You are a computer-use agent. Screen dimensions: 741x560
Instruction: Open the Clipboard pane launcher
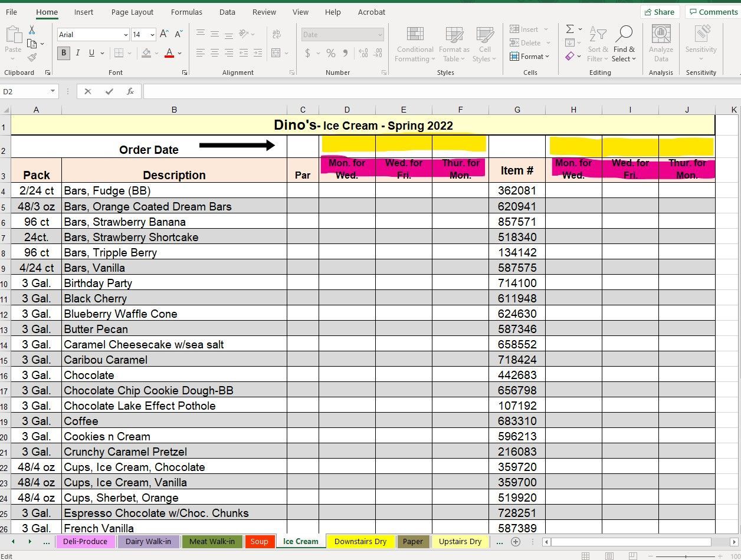click(48, 73)
